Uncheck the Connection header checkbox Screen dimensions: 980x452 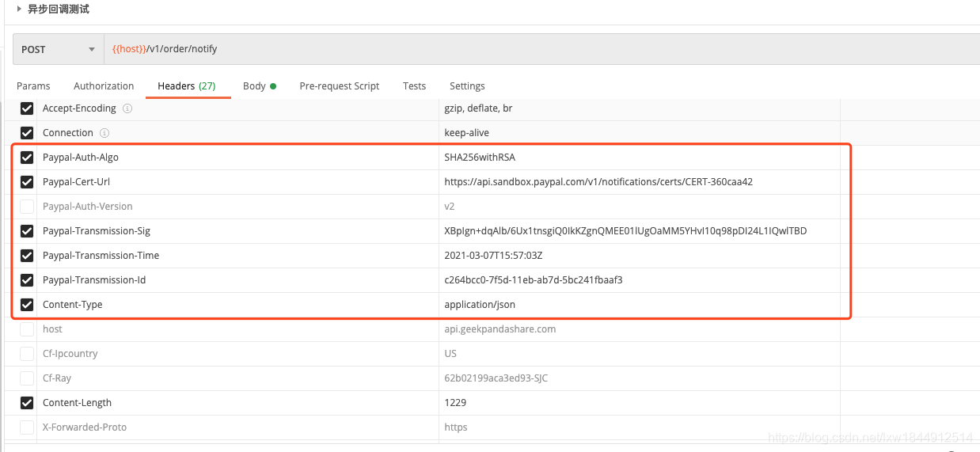tap(27, 133)
